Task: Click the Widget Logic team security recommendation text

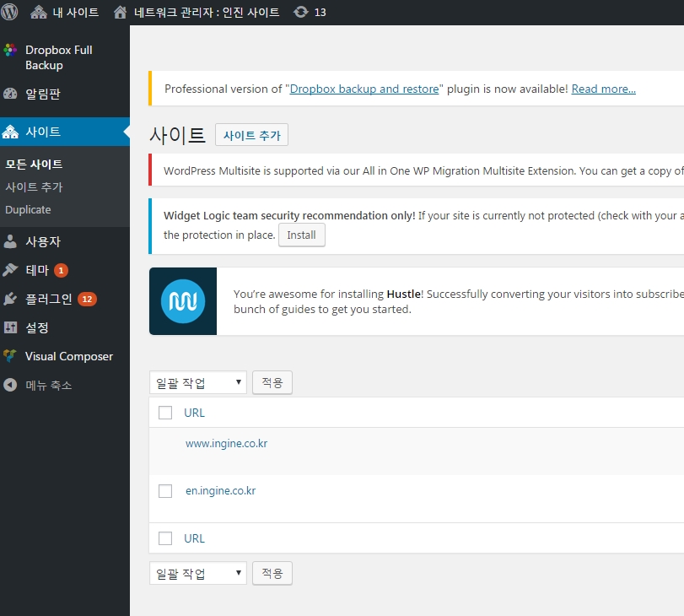Action: 289,215
